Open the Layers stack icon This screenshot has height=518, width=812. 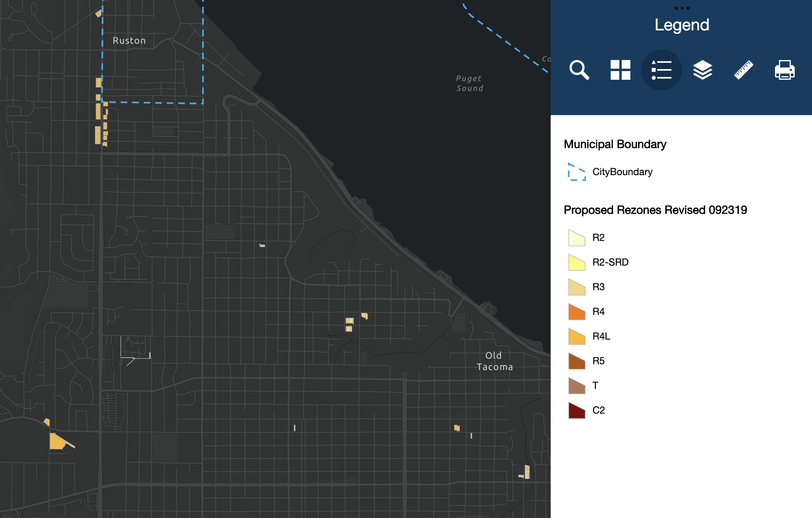tap(702, 70)
